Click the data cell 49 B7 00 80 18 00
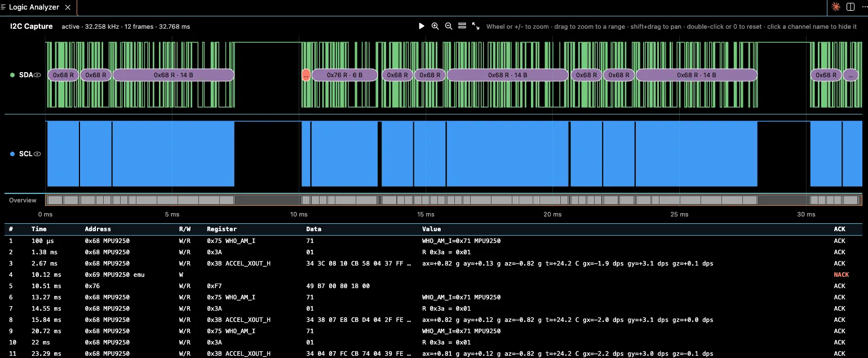 [x=338, y=286]
